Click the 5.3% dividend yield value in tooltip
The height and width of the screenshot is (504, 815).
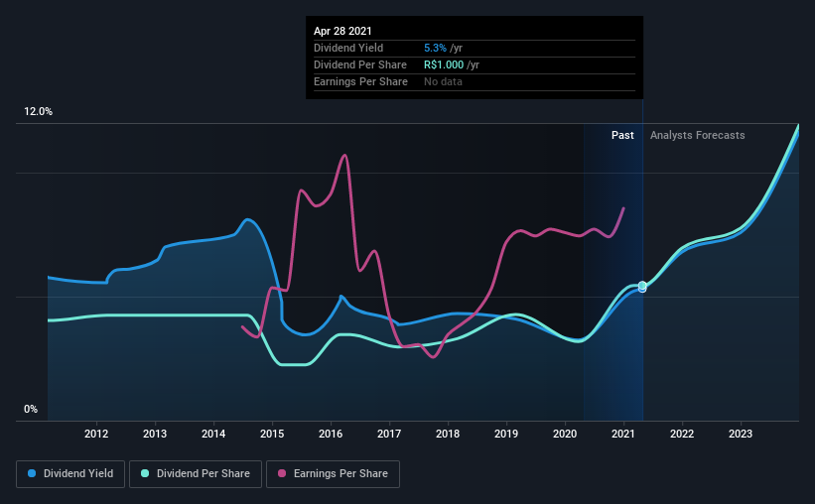click(435, 48)
